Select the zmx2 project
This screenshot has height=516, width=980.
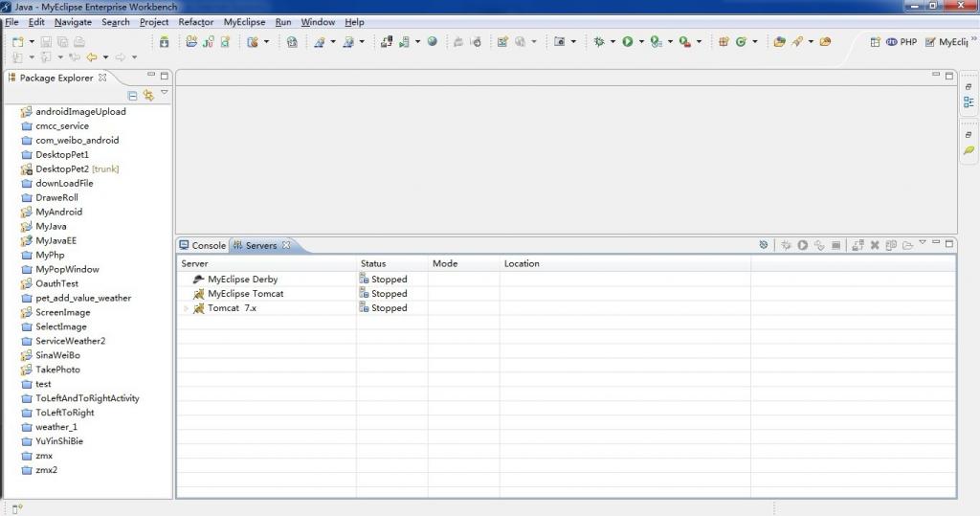coord(46,470)
